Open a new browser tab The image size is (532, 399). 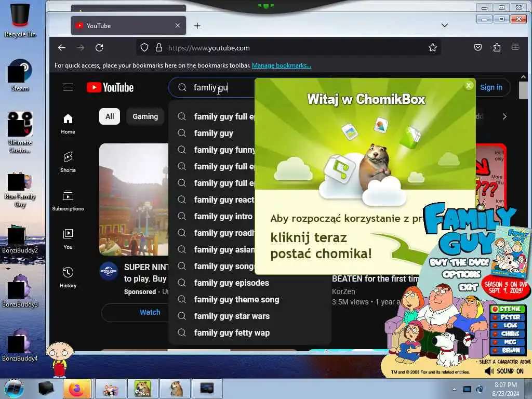click(197, 26)
